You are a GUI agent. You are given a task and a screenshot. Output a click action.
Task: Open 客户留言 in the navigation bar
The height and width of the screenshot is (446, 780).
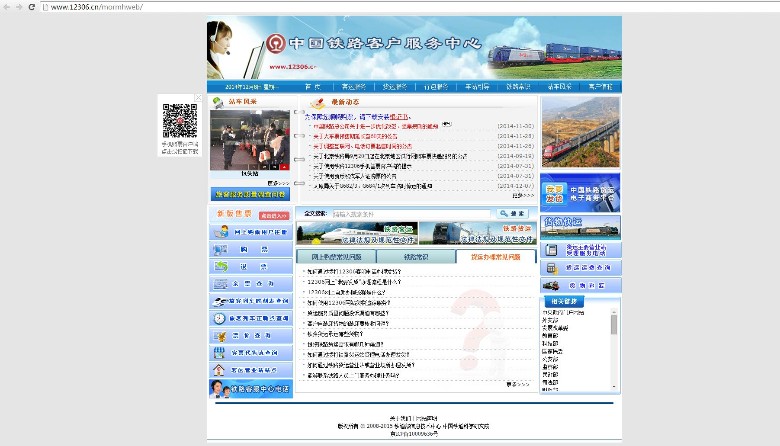(x=600, y=87)
